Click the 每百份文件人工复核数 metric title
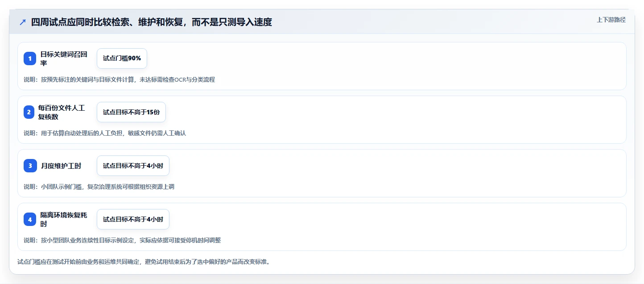This screenshot has width=644, height=284. [x=62, y=112]
